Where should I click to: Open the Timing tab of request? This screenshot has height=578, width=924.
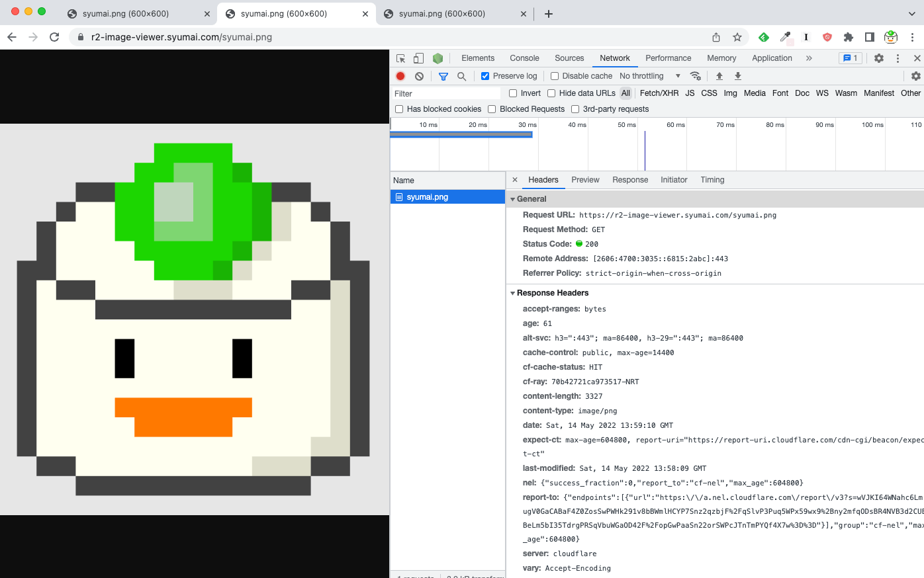click(712, 180)
